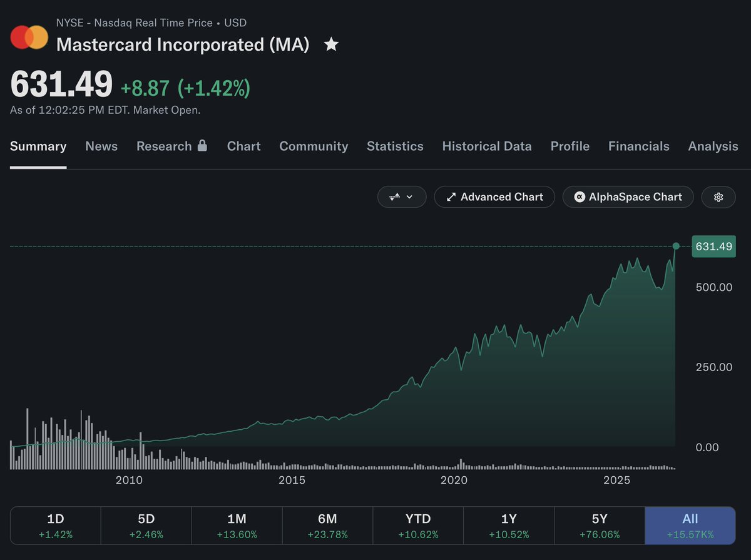The width and height of the screenshot is (751, 560).
Task: Open the Research tab
Action: click(x=164, y=146)
